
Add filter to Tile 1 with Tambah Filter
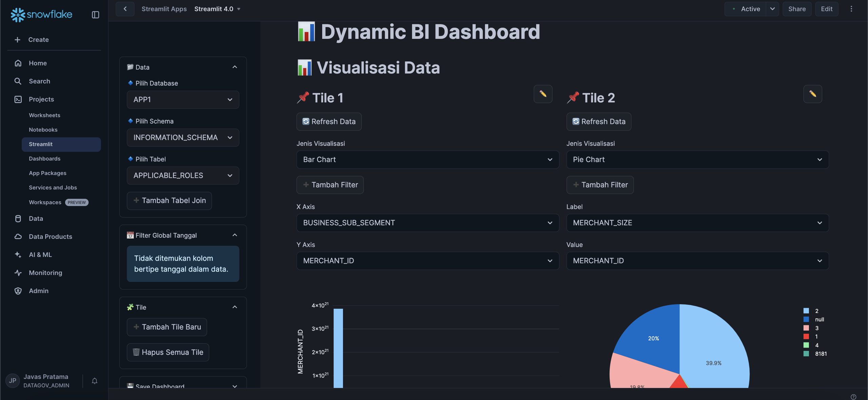click(x=330, y=185)
